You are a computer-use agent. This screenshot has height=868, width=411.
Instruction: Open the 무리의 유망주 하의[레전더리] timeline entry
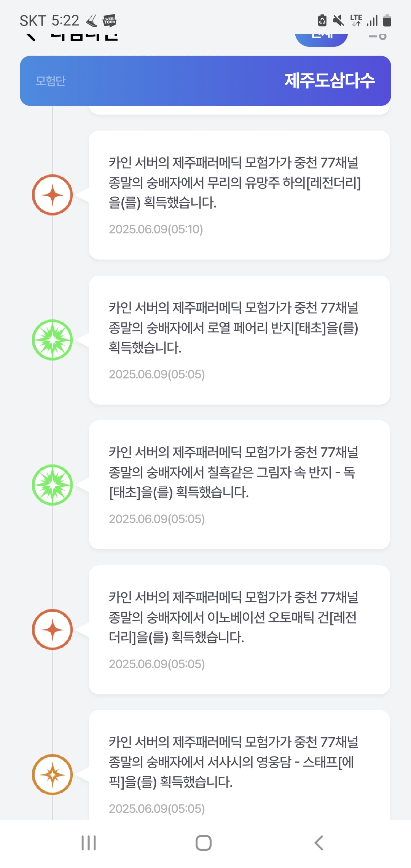tap(239, 195)
